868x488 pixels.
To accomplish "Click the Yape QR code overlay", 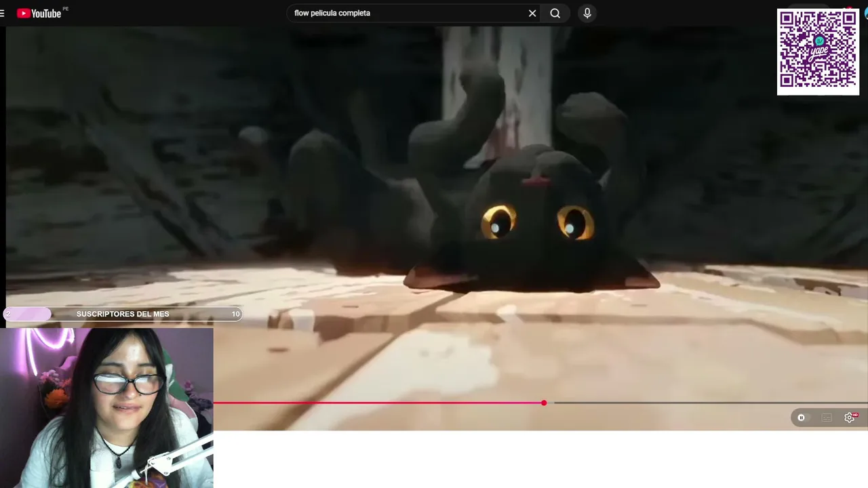I will 818,52.
